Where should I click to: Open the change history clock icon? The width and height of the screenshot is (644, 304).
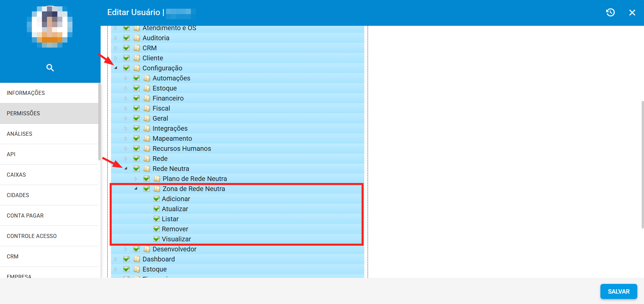point(610,12)
